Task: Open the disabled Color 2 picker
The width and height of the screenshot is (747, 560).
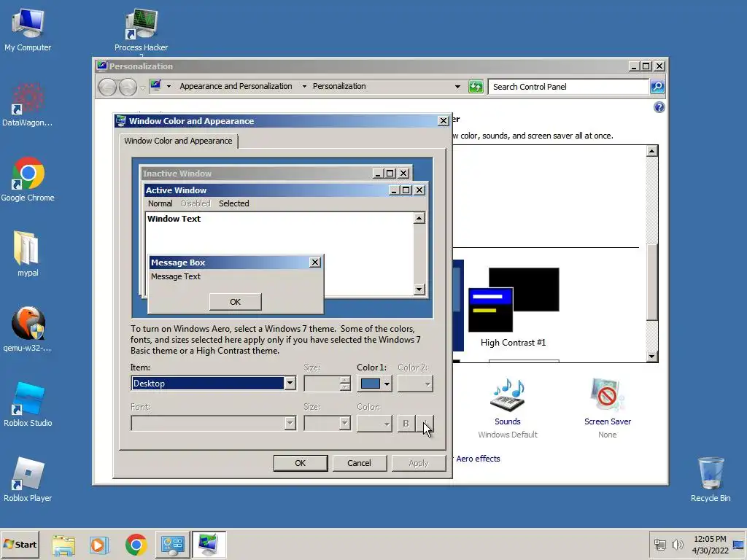Action: coord(415,384)
